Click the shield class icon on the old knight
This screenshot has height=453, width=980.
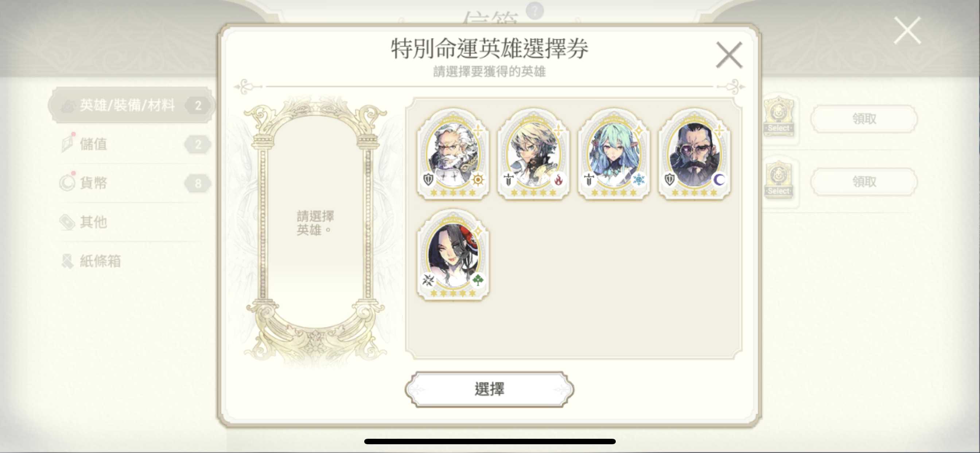pyautogui.click(x=428, y=180)
